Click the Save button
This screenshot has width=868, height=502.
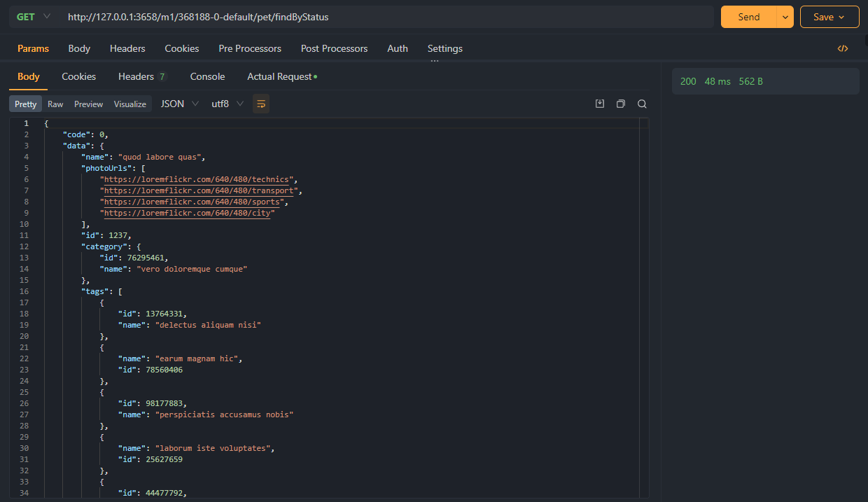829,17
